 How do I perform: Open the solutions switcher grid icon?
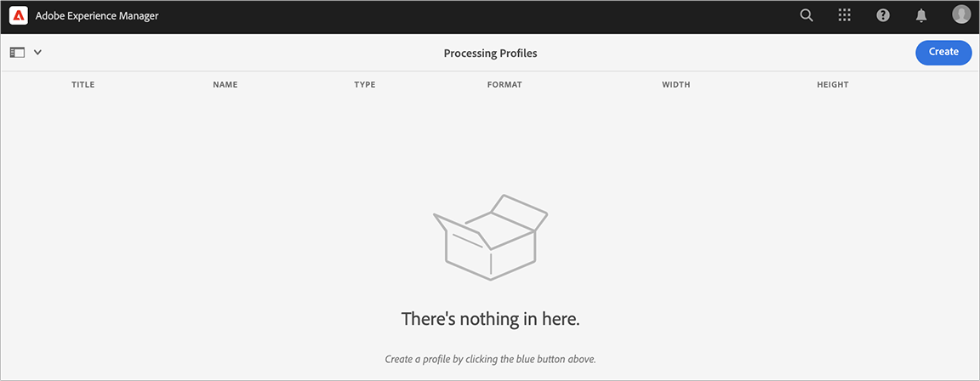[845, 15]
